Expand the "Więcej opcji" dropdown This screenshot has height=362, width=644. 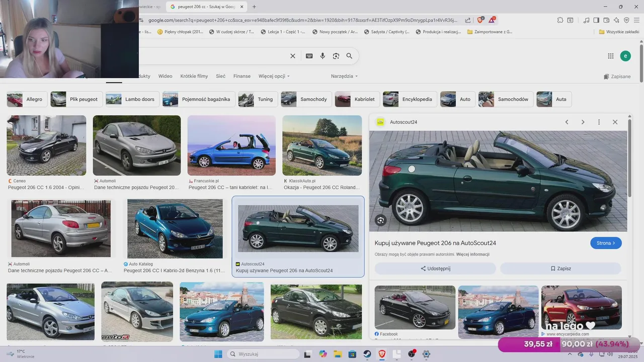tap(274, 76)
